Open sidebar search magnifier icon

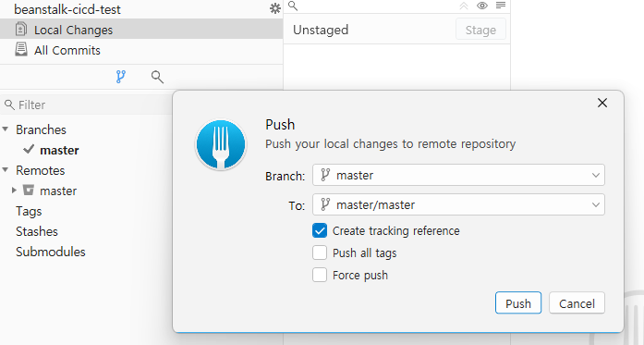point(157,77)
